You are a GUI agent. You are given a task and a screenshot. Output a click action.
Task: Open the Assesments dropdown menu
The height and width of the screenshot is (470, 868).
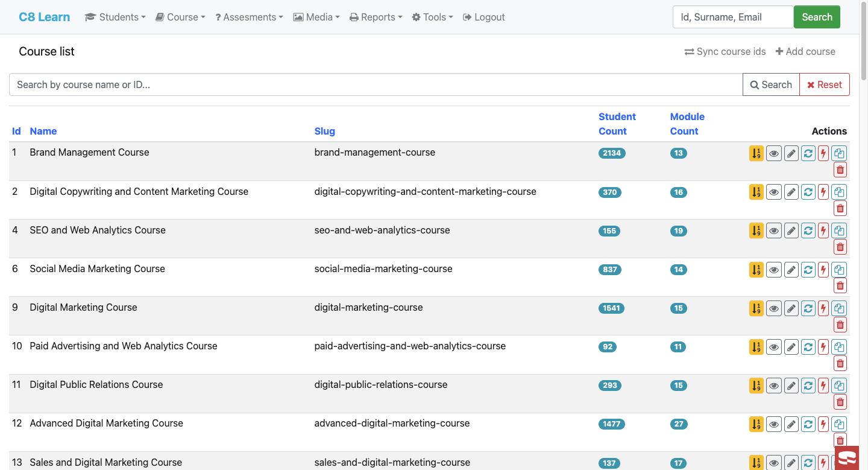249,17
